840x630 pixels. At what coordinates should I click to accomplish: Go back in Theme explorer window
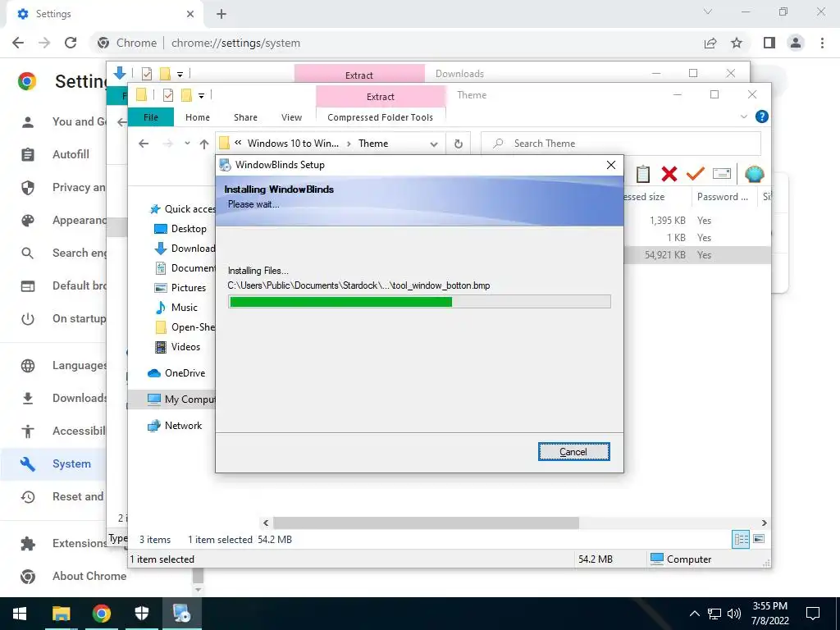(144, 144)
